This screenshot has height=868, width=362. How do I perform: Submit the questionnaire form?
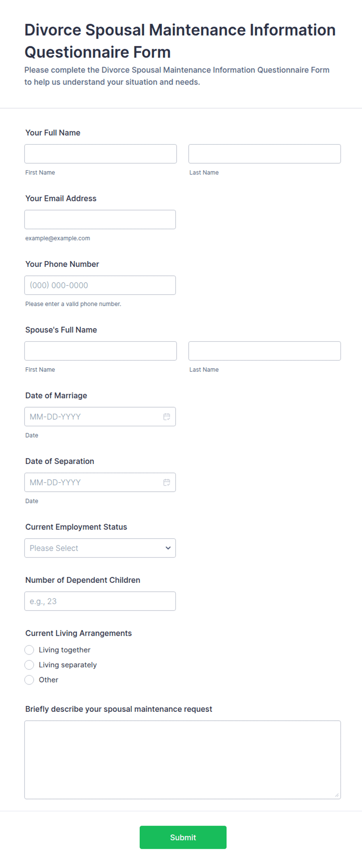coord(183,837)
